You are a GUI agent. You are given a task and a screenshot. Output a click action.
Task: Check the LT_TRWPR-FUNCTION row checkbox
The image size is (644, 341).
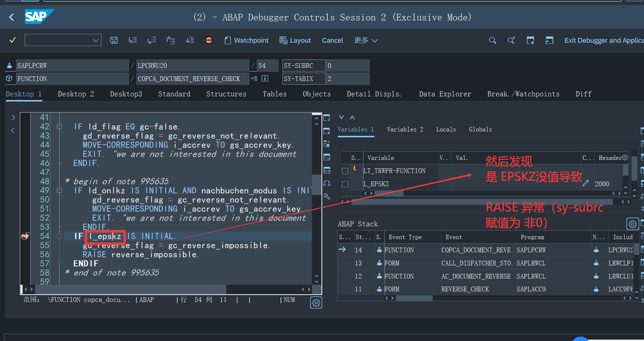click(x=345, y=171)
